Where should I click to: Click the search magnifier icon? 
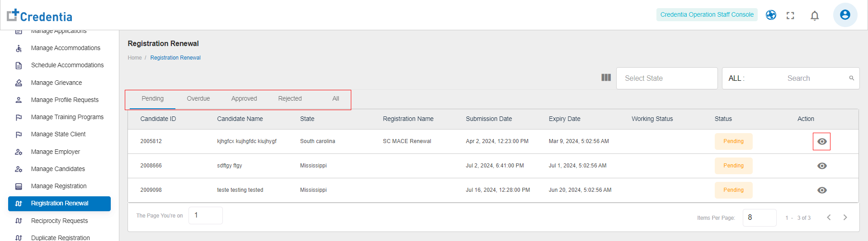pyautogui.click(x=851, y=78)
